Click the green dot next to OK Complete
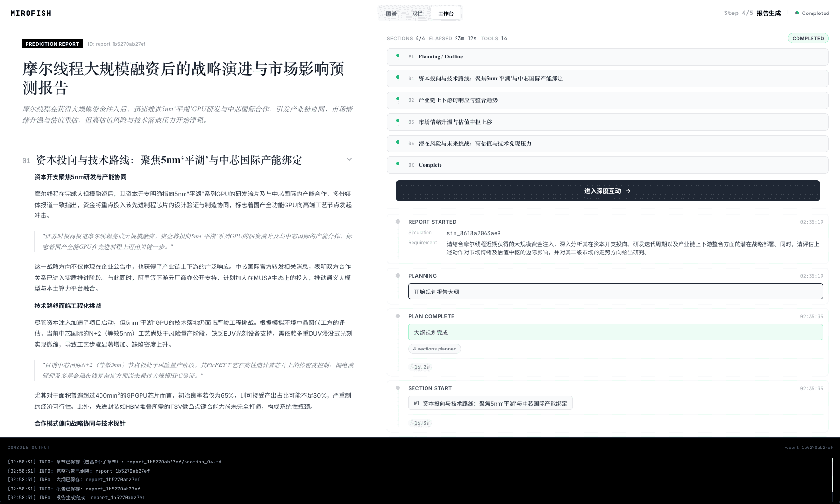Image resolution: width=840 pixels, height=504 pixels. pyautogui.click(x=398, y=165)
